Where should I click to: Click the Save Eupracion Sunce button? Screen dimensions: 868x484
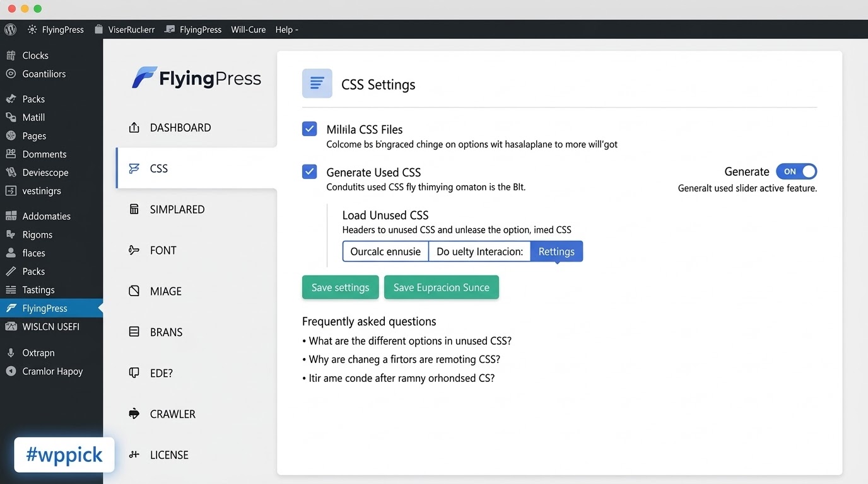point(442,287)
